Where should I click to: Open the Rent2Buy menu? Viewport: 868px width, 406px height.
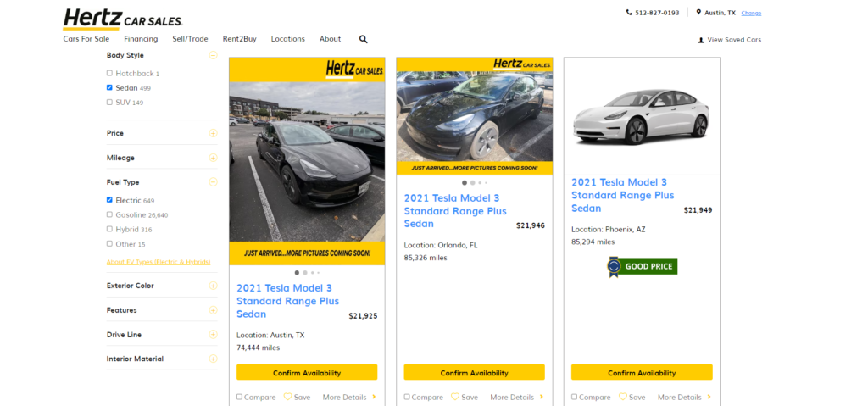point(240,39)
